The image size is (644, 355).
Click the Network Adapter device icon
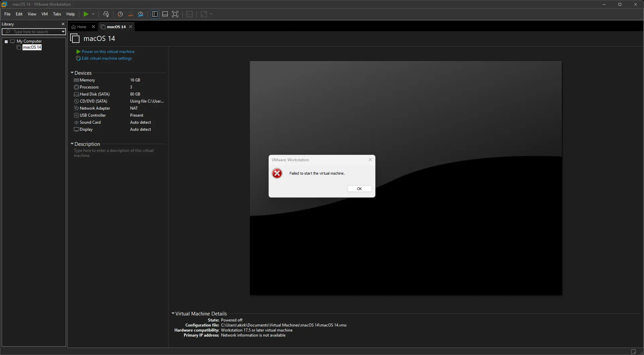(76, 108)
